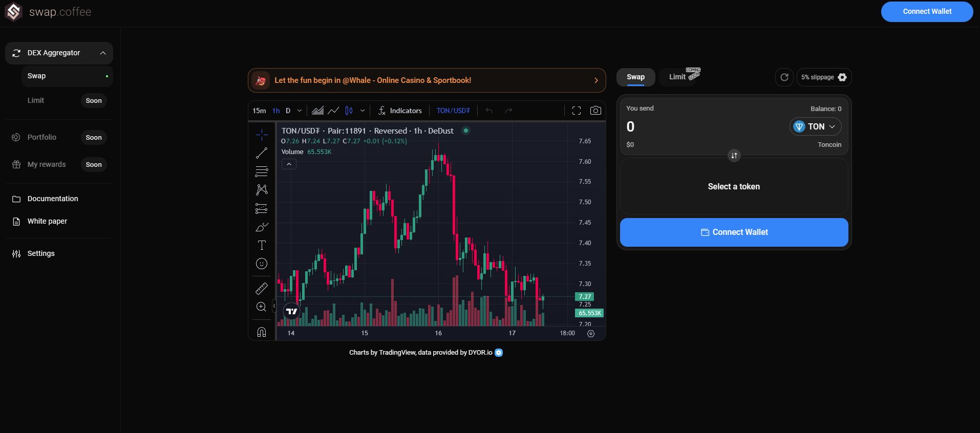Image resolution: width=980 pixels, height=433 pixels.
Task: Collapse the chart legend indicator arrow
Action: (x=289, y=164)
